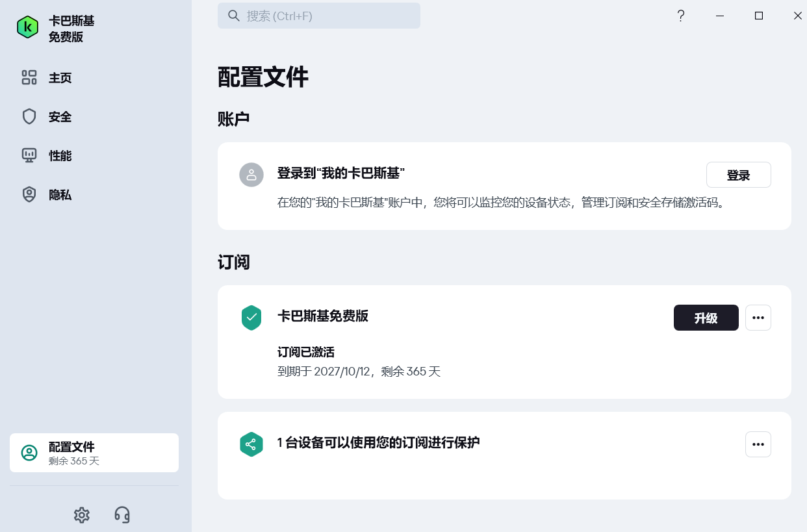Click the 订阅已激活 status text
807x532 pixels.
(x=306, y=352)
